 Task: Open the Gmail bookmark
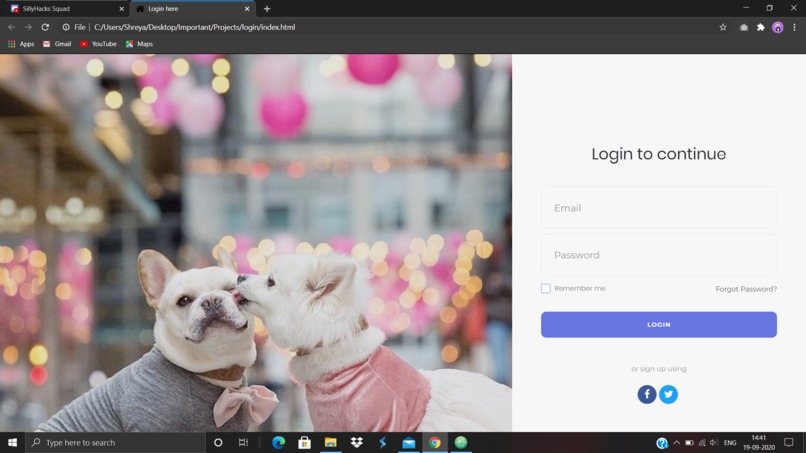click(57, 44)
